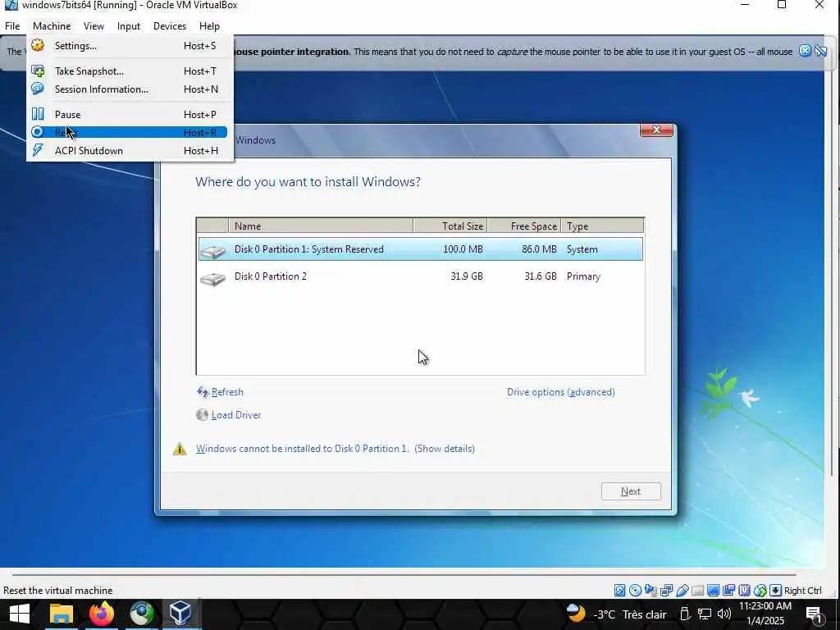Open the View menu
Image resolution: width=840 pixels, height=630 pixels.
click(94, 25)
